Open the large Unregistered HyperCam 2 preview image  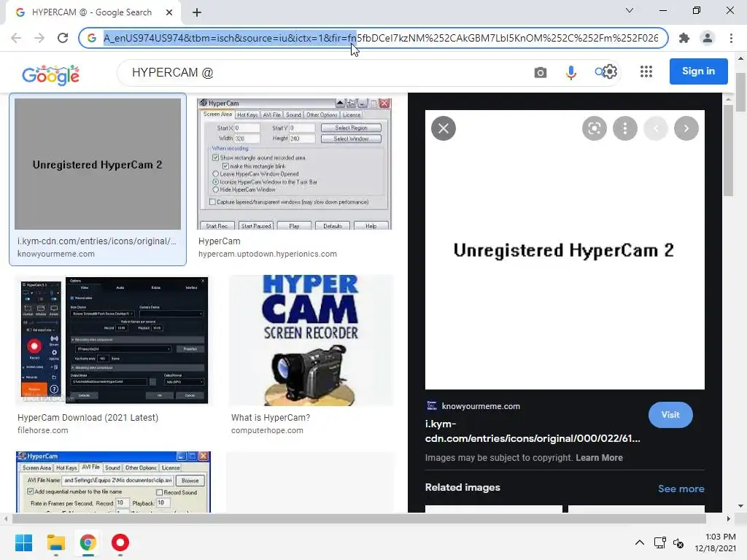(x=565, y=250)
